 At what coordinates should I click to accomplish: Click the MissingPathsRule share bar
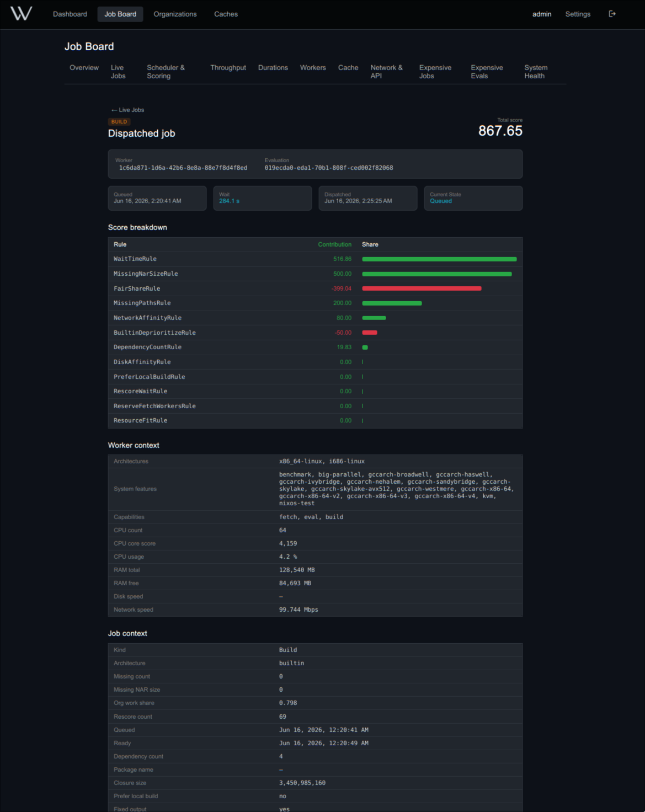tap(392, 303)
